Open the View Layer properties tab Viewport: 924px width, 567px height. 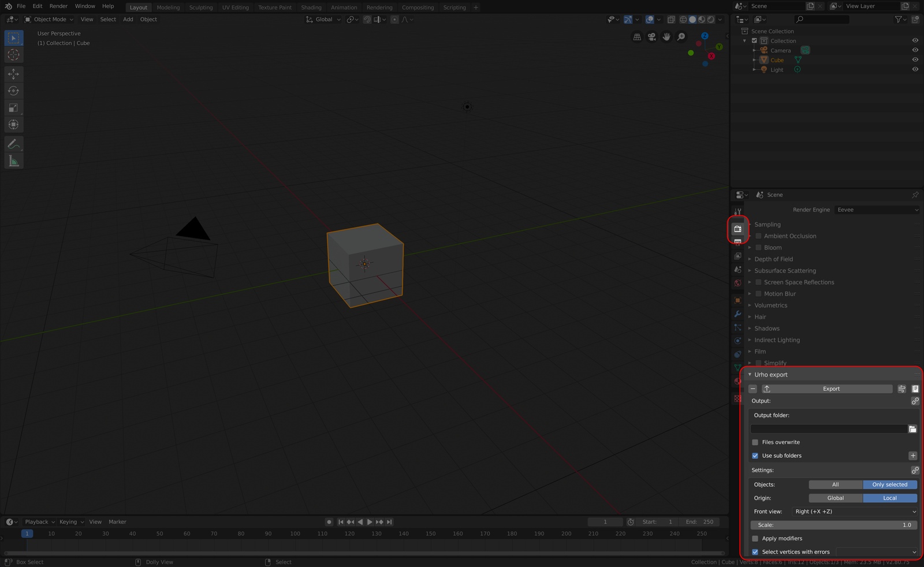click(737, 256)
